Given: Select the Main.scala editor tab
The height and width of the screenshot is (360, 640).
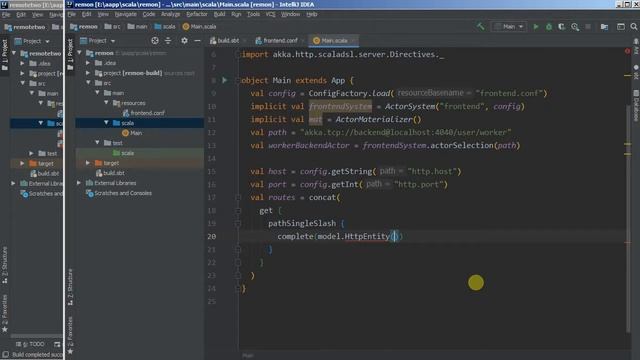Looking at the screenshot, I should (x=334, y=40).
